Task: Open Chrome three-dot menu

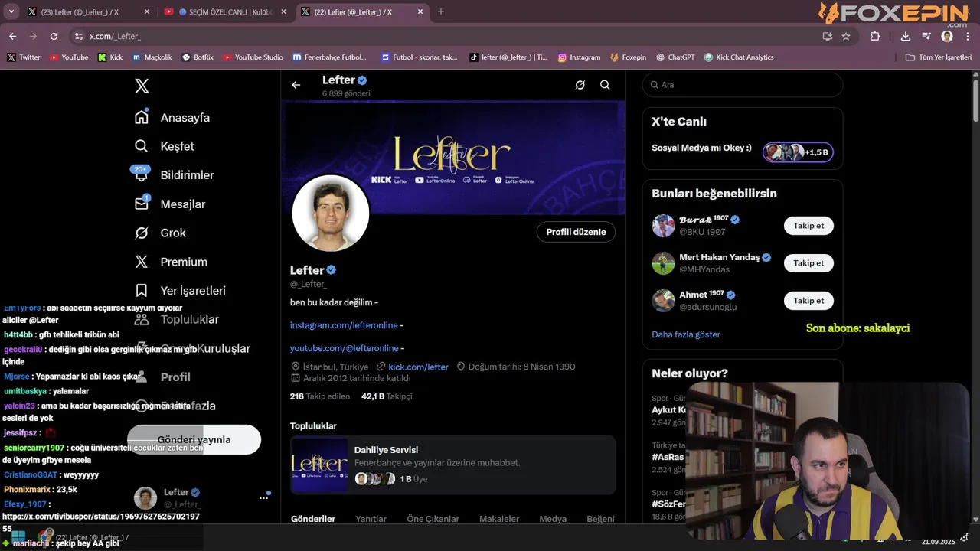Action: pos(968,36)
